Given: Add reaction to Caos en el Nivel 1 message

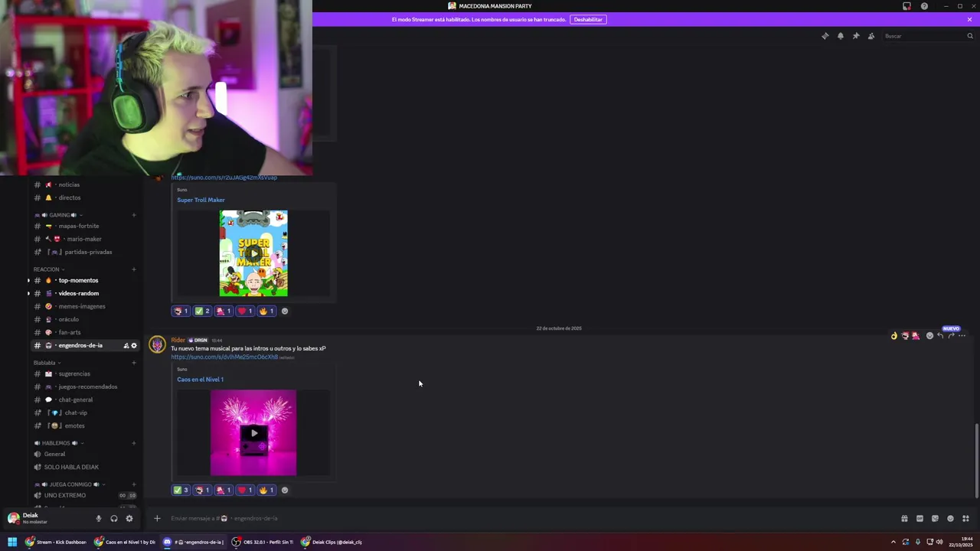Looking at the screenshot, I should click(x=285, y=490).
